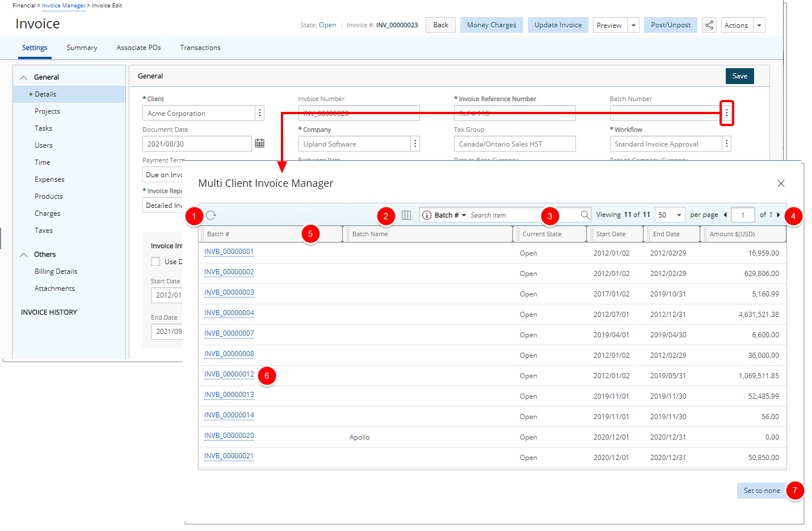812x531 pixels.
Task: Open Attachments in the sidebar
Action: point(54,289)
